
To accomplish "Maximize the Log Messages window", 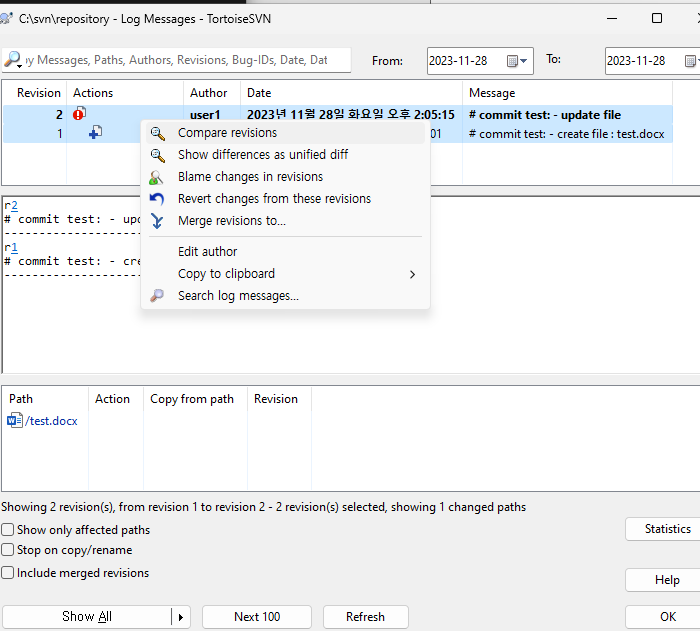I will [x=657, y=18].
